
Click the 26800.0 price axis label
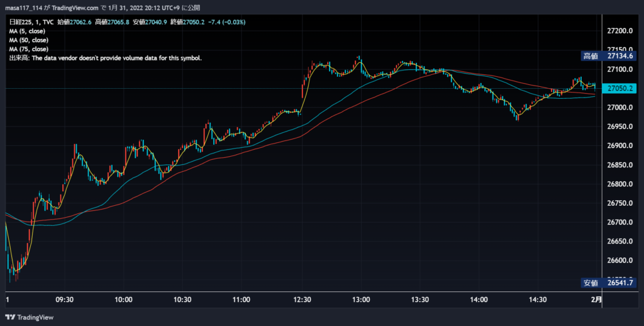(619, 184)
